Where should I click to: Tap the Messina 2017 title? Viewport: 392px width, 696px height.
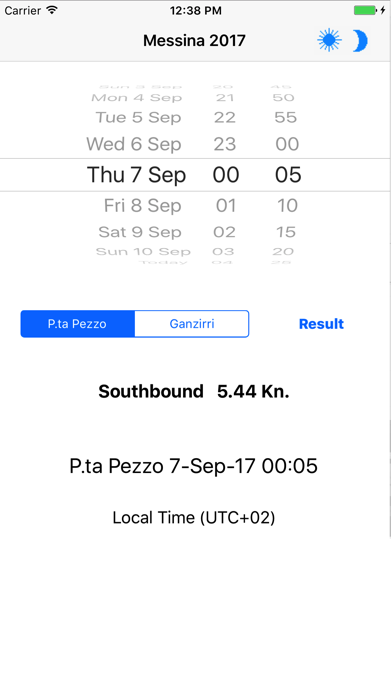[x=194, y=40]
